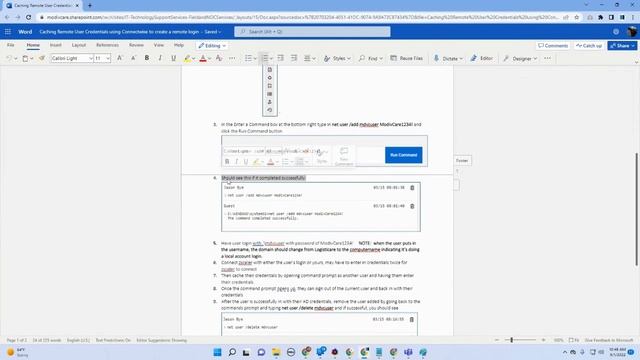Image resolution: width=640 pixels, height=360 pixels.
Task: Click the Decrease Indent icon
Action: click(280, 58)
